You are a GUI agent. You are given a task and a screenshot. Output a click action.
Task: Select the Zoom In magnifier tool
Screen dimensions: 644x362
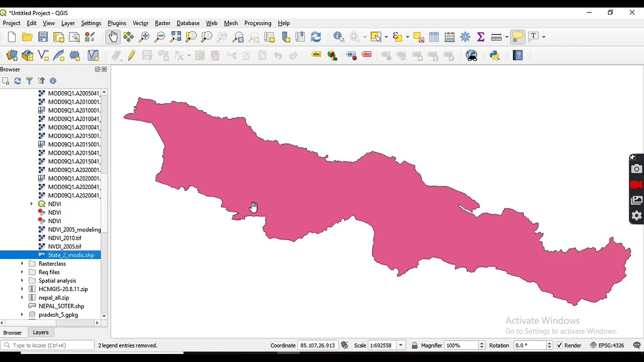(144, 37)
